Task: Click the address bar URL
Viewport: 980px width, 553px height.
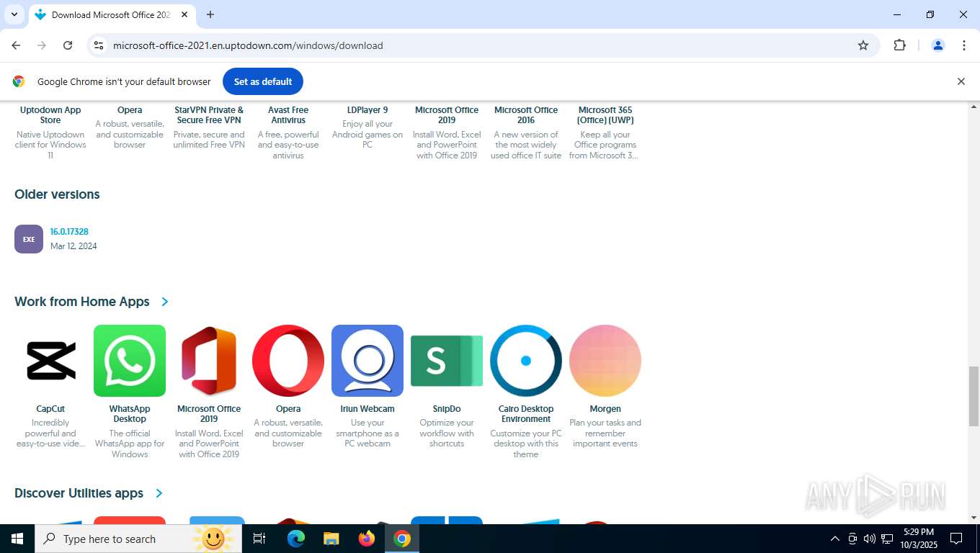Action: click(248, 45)
